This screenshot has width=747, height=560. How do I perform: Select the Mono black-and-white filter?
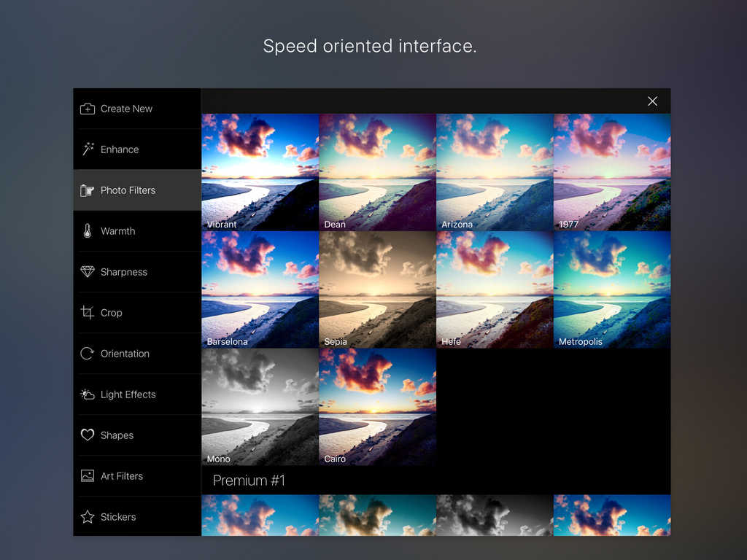point(260,407)
